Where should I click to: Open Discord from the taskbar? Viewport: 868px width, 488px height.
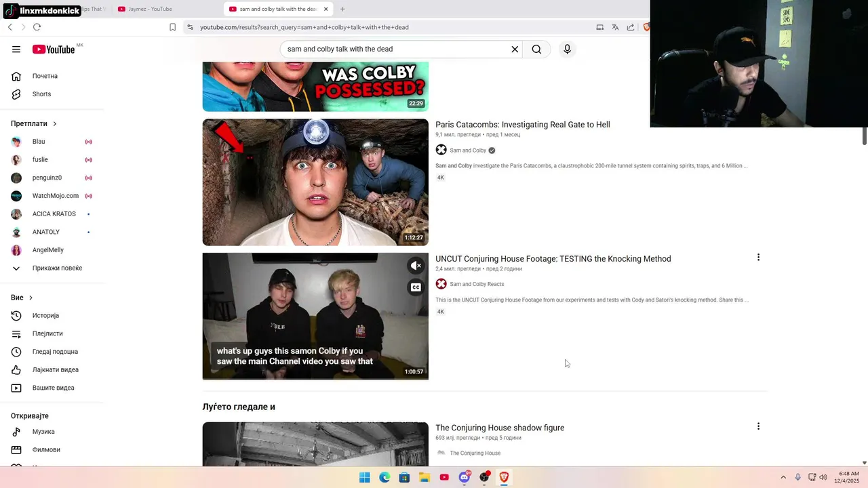tap(465, 477)
